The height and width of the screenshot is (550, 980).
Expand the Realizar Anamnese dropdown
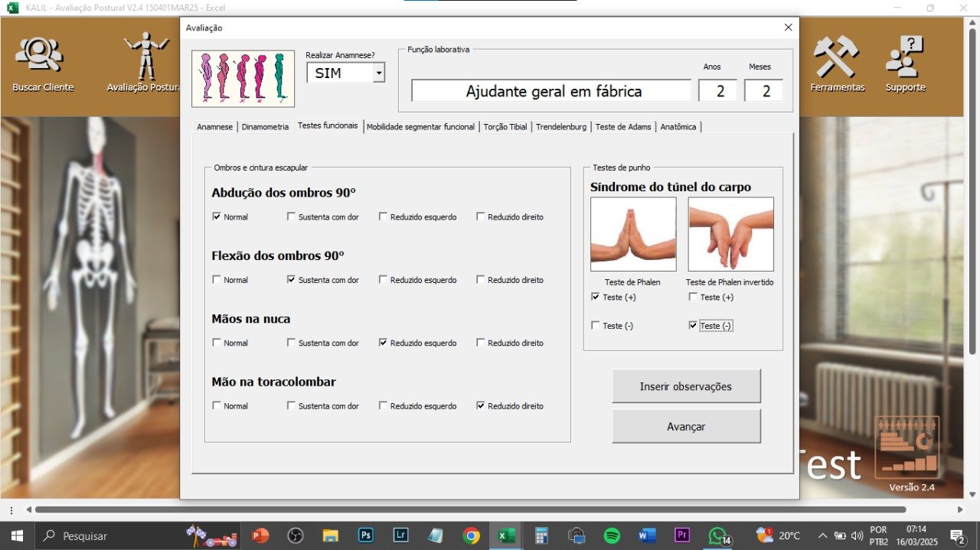[x=377, y=73]
